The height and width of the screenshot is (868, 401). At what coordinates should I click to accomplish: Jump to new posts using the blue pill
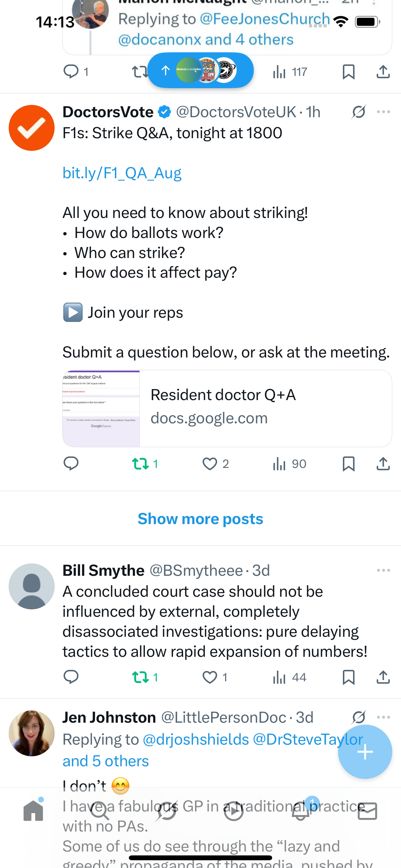tap(200, 70)
